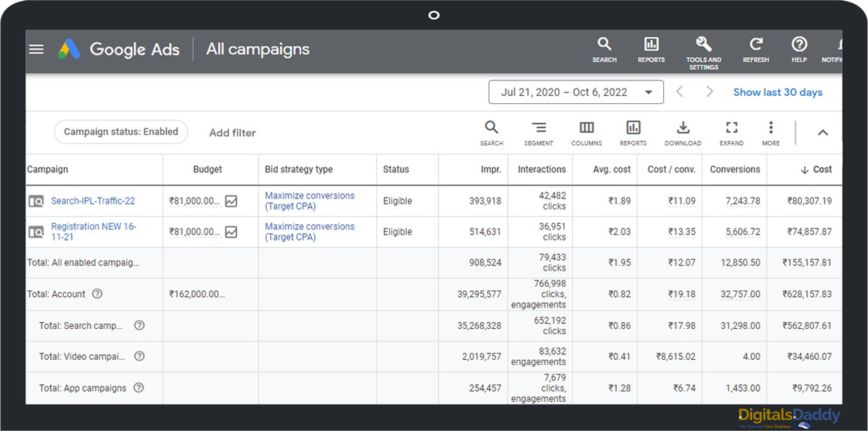Image resolution: width=868 pixels, height=431 pixels.
Task: Open the date range dropdown
Action: (576, 92)
